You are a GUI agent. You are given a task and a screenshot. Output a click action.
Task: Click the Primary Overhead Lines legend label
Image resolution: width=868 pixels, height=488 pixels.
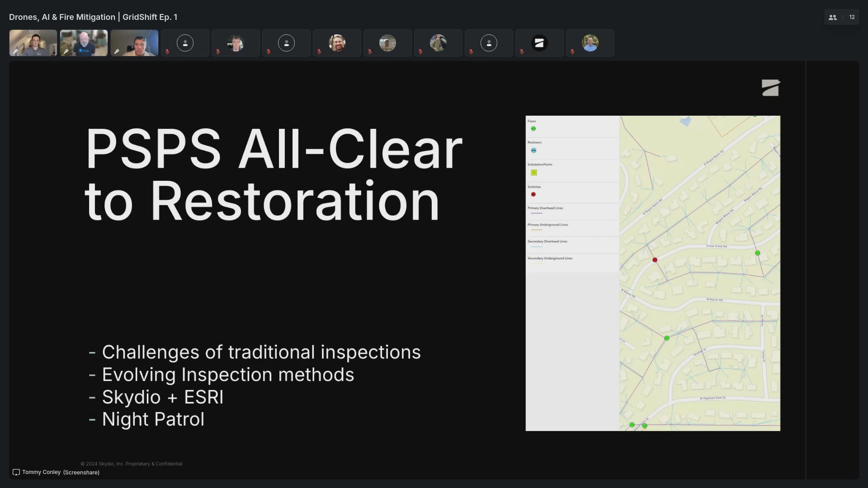point(545,208)
